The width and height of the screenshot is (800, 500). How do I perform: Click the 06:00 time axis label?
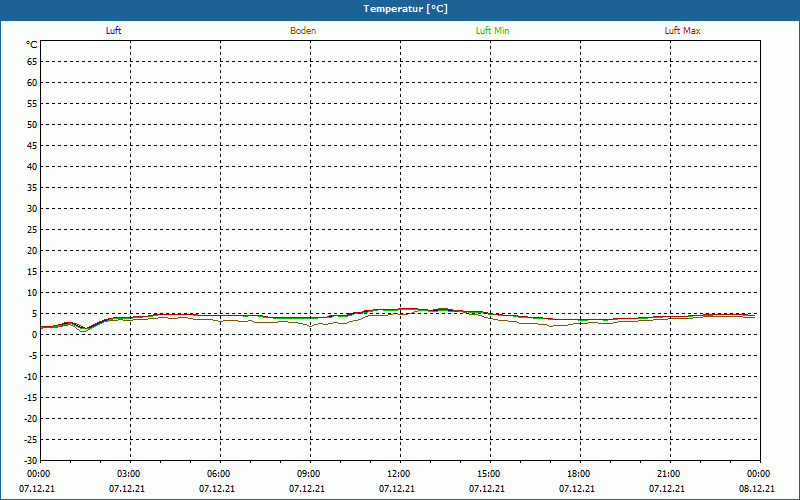[x=218, y=474]
